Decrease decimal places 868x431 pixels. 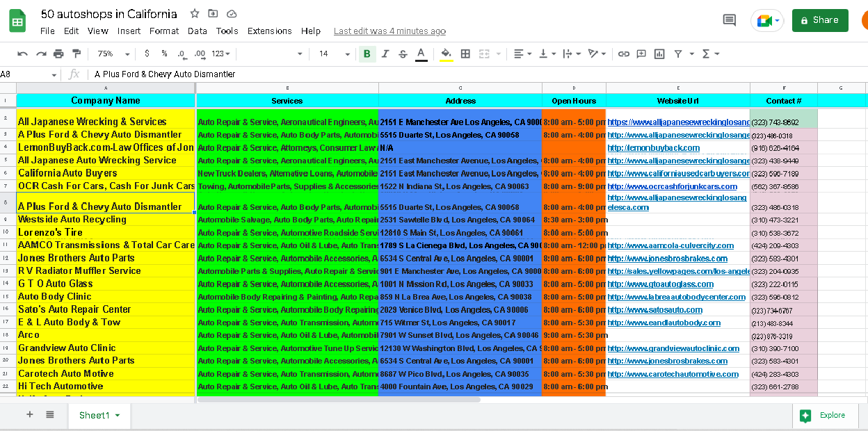coord(182,54)
